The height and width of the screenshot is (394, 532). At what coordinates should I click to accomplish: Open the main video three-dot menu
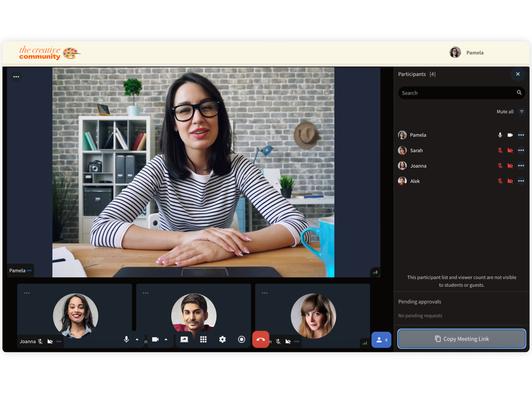tap(16, 77)
